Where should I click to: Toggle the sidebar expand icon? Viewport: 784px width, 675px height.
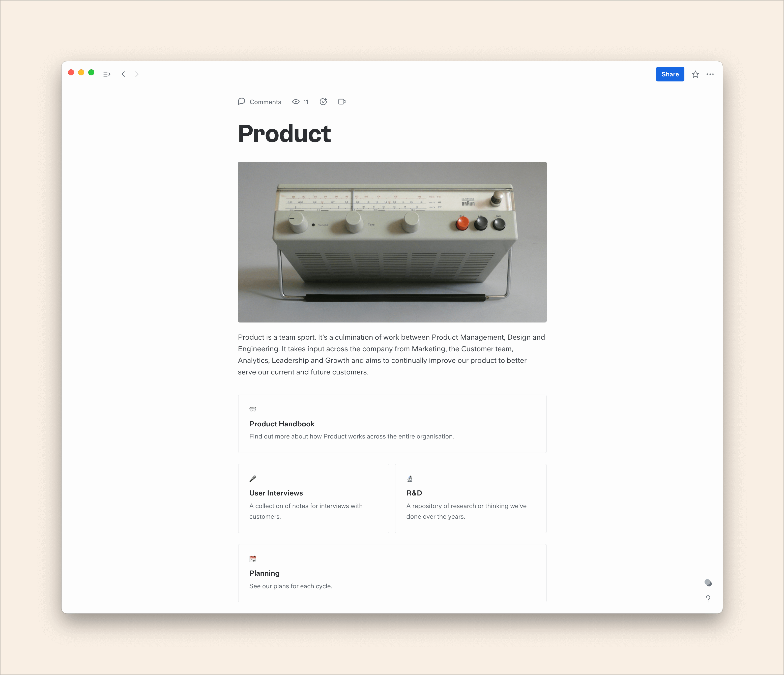pos(107,74)
